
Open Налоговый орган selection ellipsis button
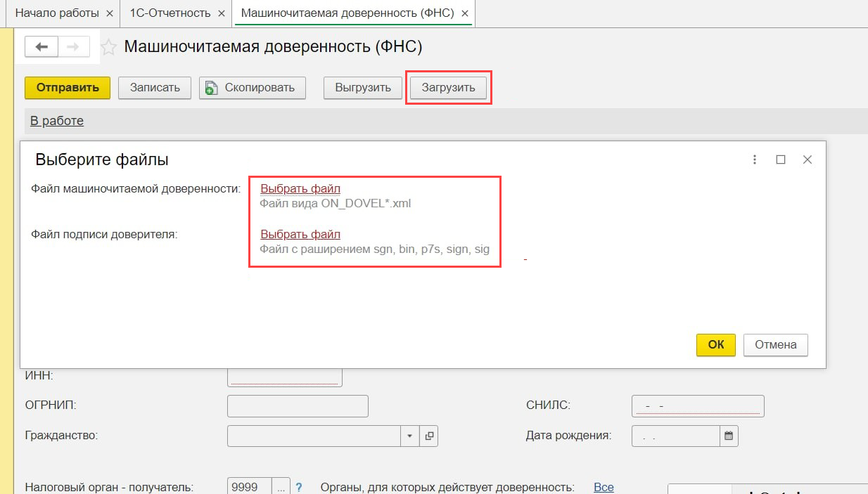[x=281, y=487]
